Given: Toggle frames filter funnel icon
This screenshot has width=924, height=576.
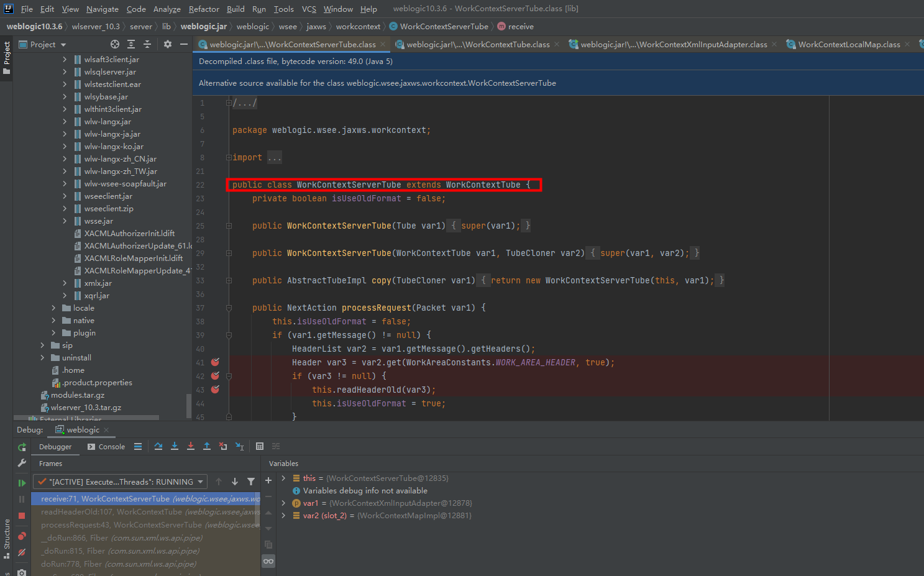Looking at the screenshot, I should click(x=251, y=482).
